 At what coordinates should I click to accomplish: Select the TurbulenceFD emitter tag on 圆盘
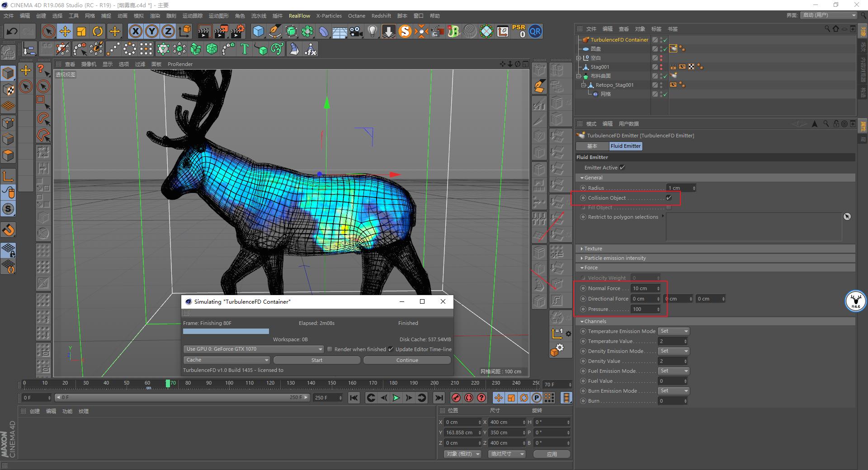(x=673, y=49)
